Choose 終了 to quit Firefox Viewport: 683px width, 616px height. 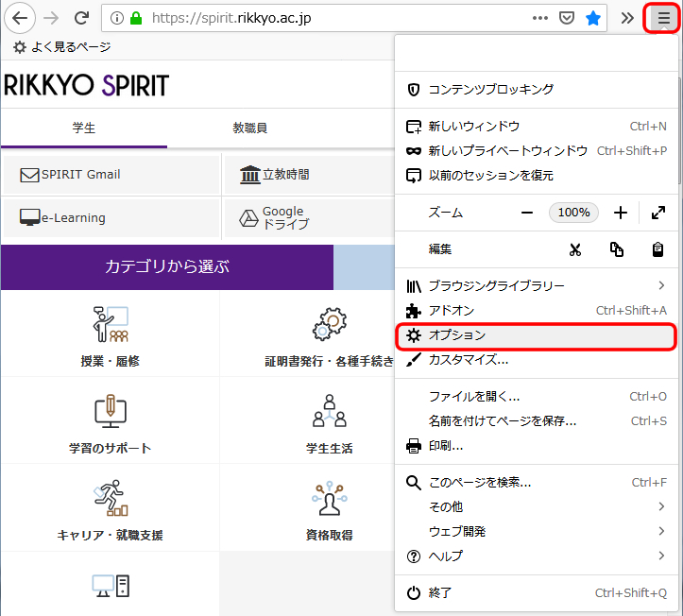(536, 593)
